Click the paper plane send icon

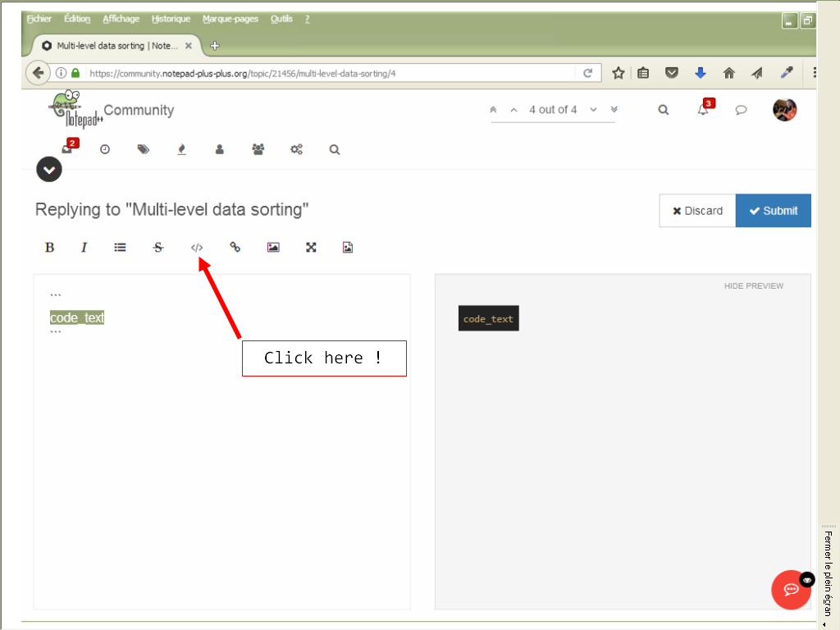757,73
